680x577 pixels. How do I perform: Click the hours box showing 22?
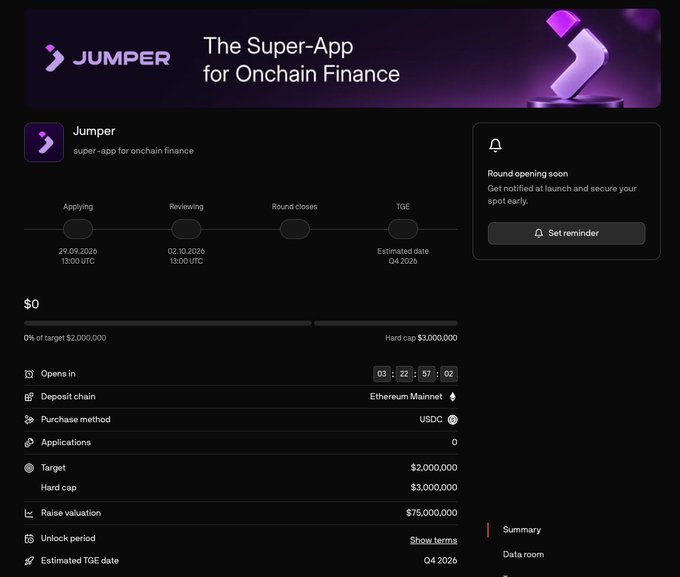[404, 374]
